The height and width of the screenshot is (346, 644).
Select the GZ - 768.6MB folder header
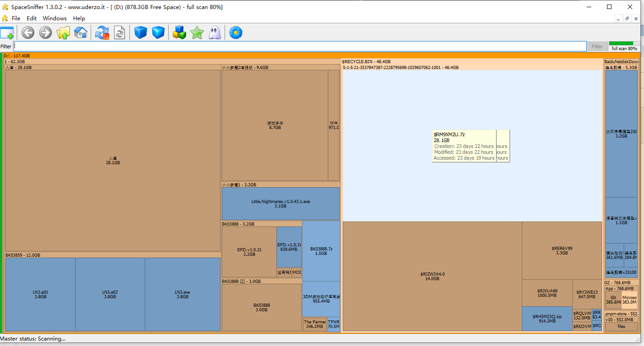tap(621, 282)
